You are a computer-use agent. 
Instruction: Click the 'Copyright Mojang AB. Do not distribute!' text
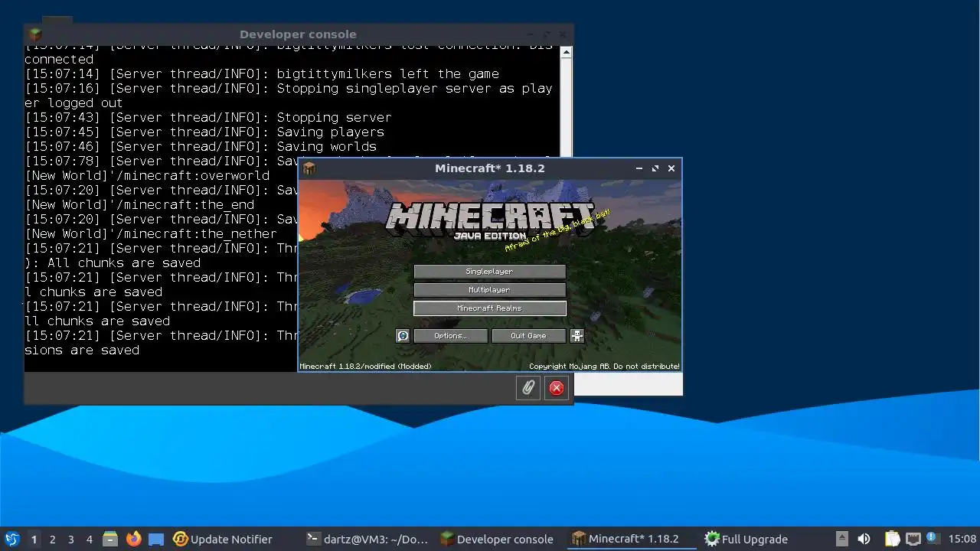point(604,367)
